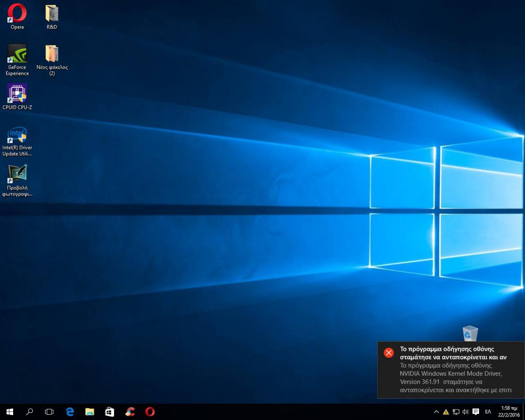Click the NVIDIA driver error notification

[451, 370]
